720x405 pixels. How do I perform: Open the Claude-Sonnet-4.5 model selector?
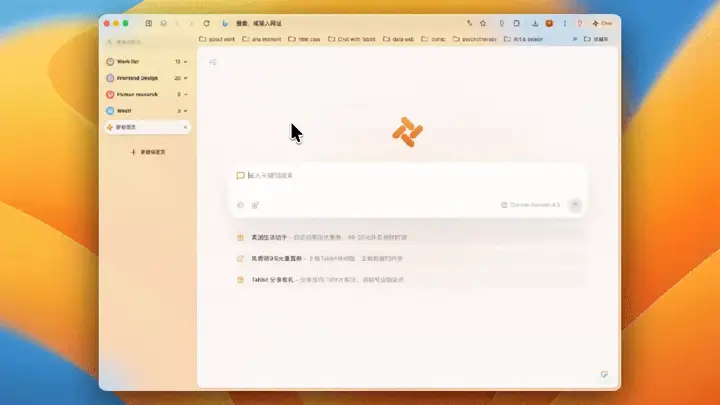530,205
